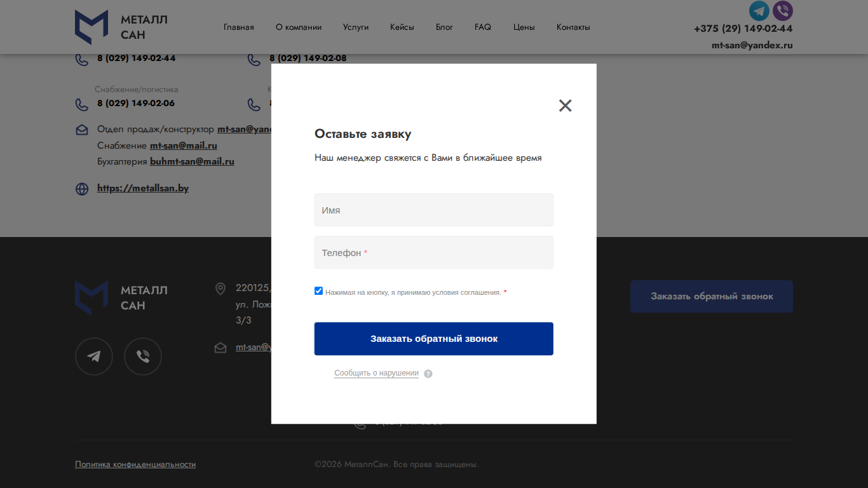Click the ©2026 МеталлСан copyright text

pos(397,464)
